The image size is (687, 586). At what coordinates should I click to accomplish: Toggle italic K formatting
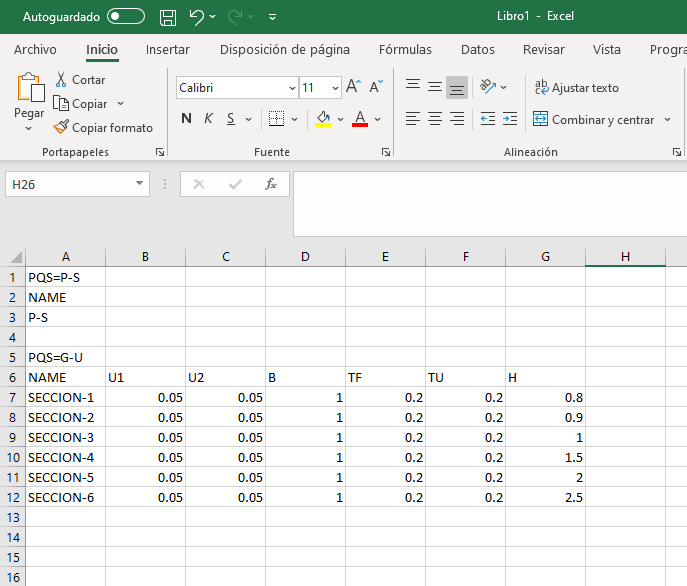209,118
